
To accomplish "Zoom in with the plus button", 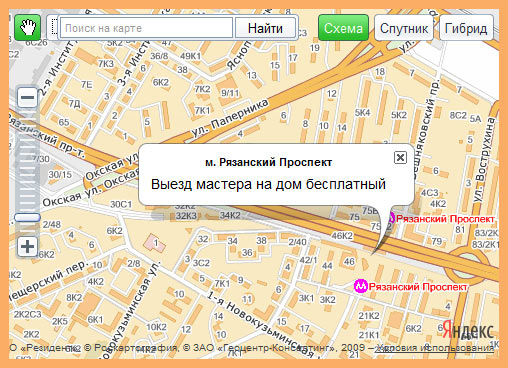I will coord(27,247).
